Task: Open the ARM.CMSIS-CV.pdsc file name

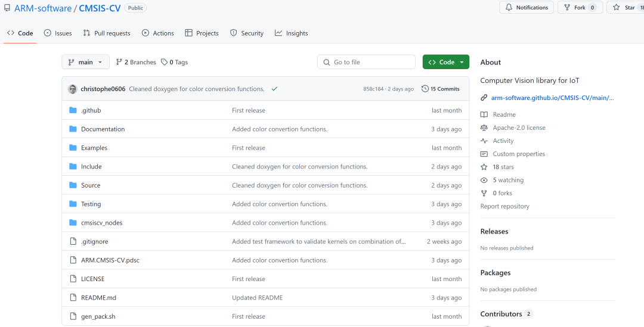Action: tap(110, 260)
